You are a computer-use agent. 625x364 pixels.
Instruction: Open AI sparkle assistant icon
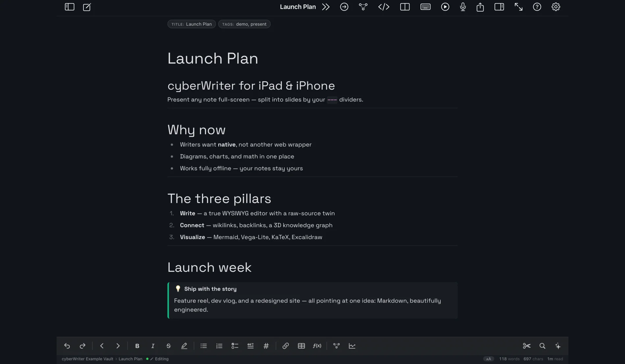click(558, 346)
